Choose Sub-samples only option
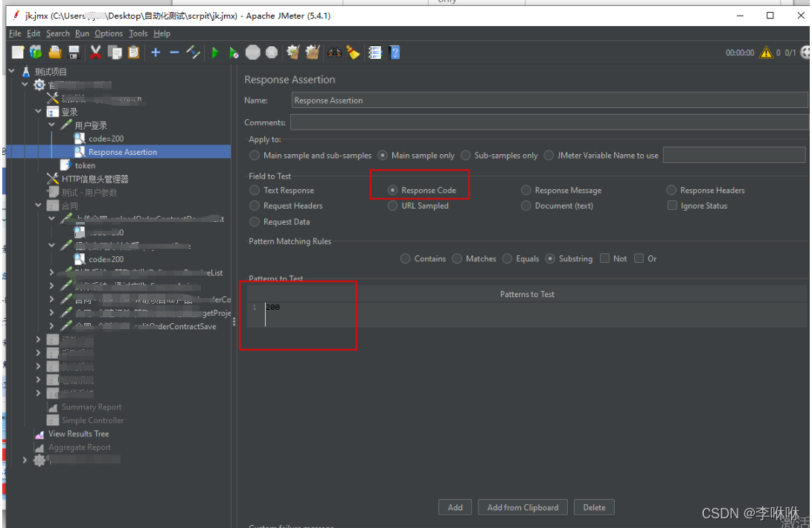 (x=466, y=155)
